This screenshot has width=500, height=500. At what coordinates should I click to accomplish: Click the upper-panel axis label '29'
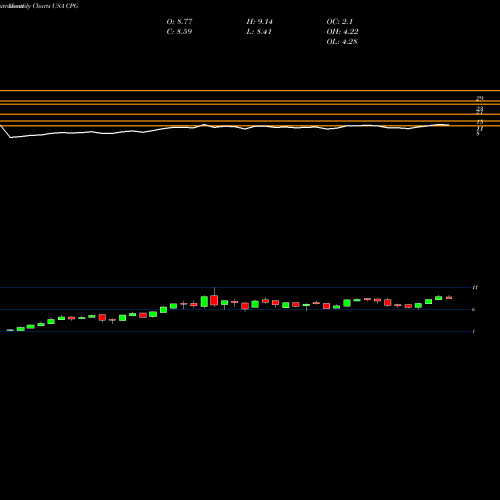point(480,98)
